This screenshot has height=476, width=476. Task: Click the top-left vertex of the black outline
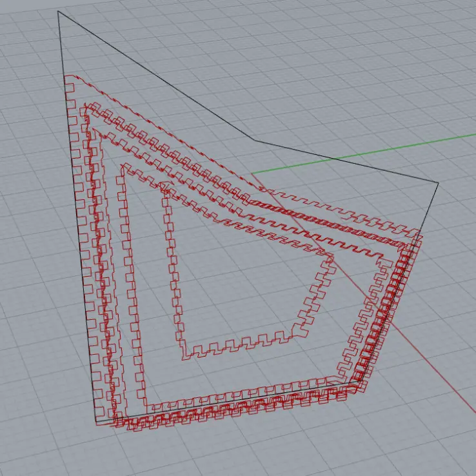click(x=58, y=12)
